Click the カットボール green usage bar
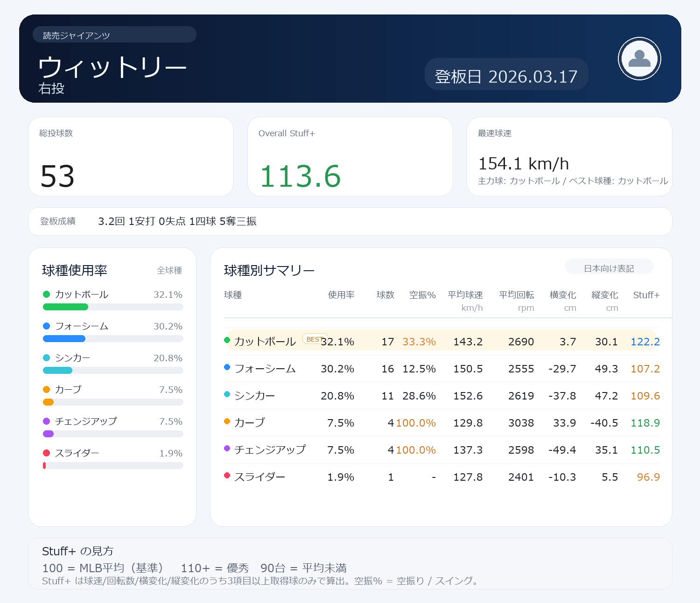Image resolution: width=700 pixels, height=603 pixels. [65, 307]
